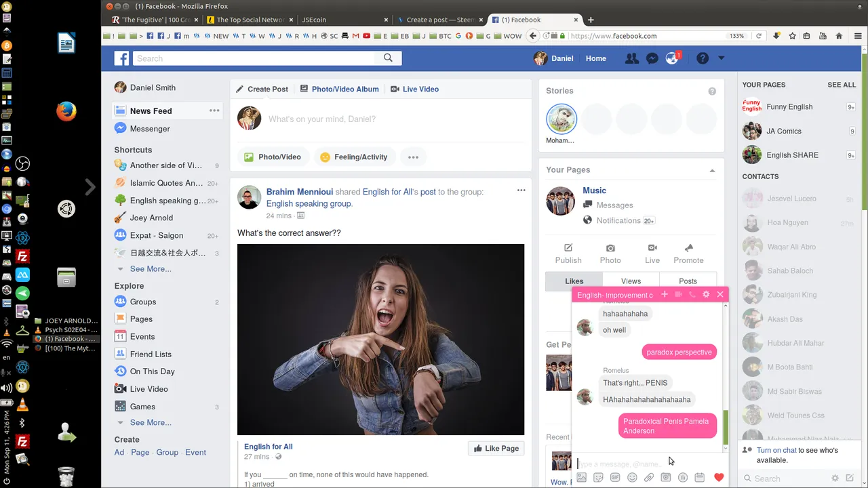
Task: Take a photo with chat camera icon
Action: 666,478
